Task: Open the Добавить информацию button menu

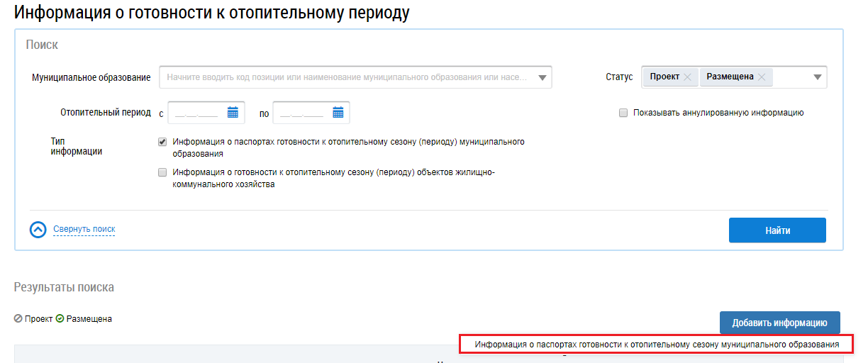Action: pyautogui.click(x=779, y=323)
